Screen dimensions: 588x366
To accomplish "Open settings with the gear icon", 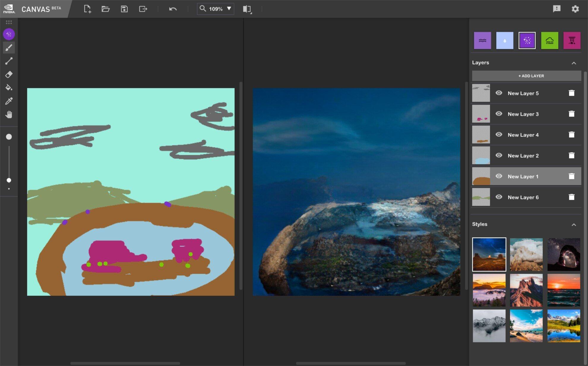I will [x=575, y=9].
